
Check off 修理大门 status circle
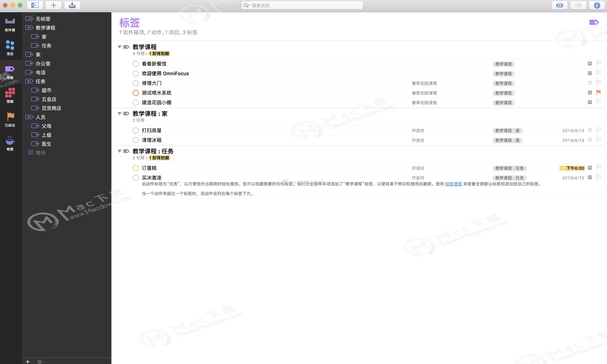coord(136,83)
